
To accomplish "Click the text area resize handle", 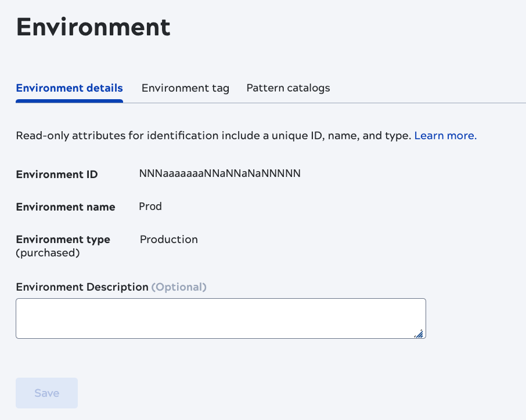I will pos(419,333).
